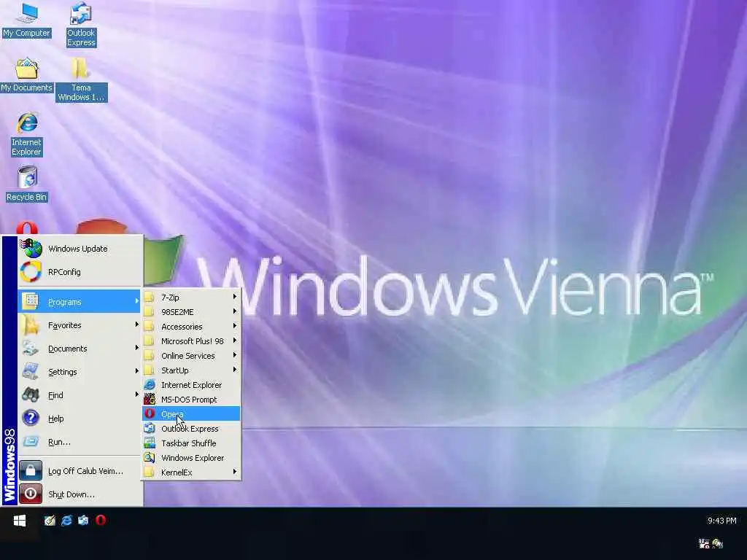This screenshot has width=747, height=560.
Task: Launch Outlook Express from quick launch bar
Action: (83, 521)
